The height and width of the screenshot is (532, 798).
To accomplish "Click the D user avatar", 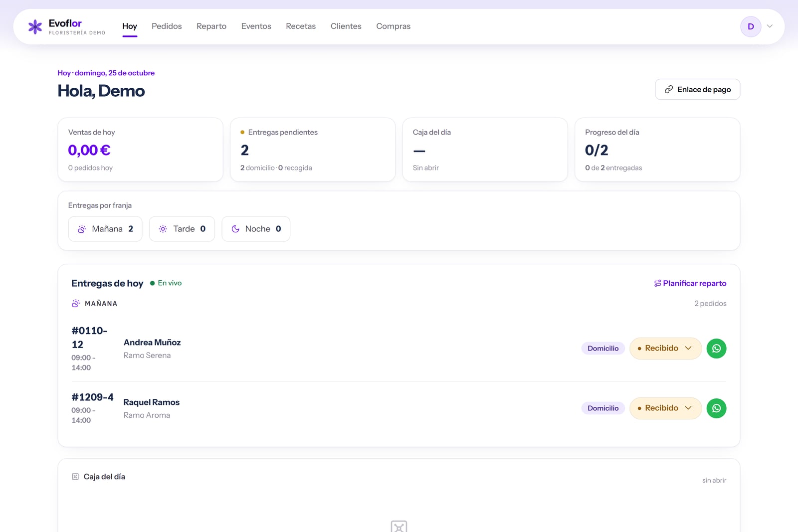I will click(751, 26).
